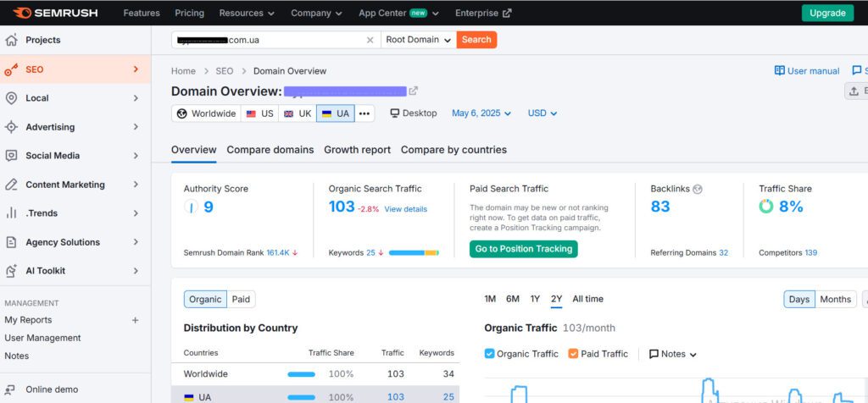Switch chart to Days view
Image resolution: width=868 pixels, height=403 pixels.
coord(799,299)
